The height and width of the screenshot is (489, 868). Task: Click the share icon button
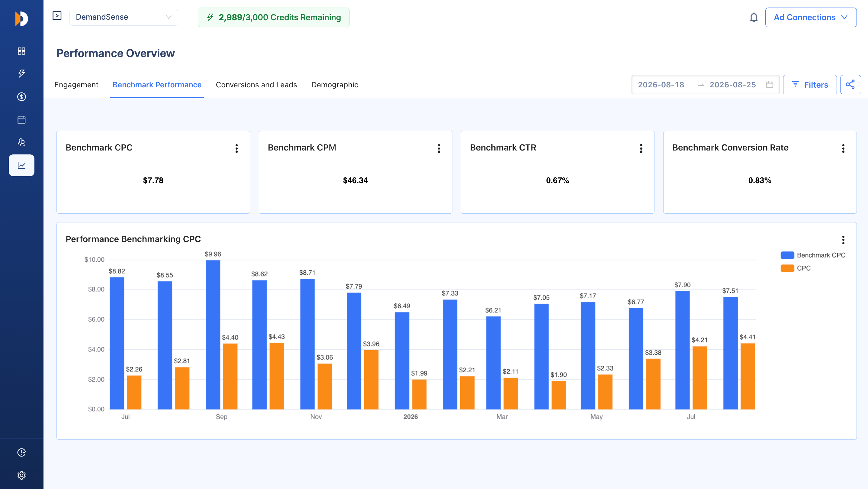[x=850, y=85]
